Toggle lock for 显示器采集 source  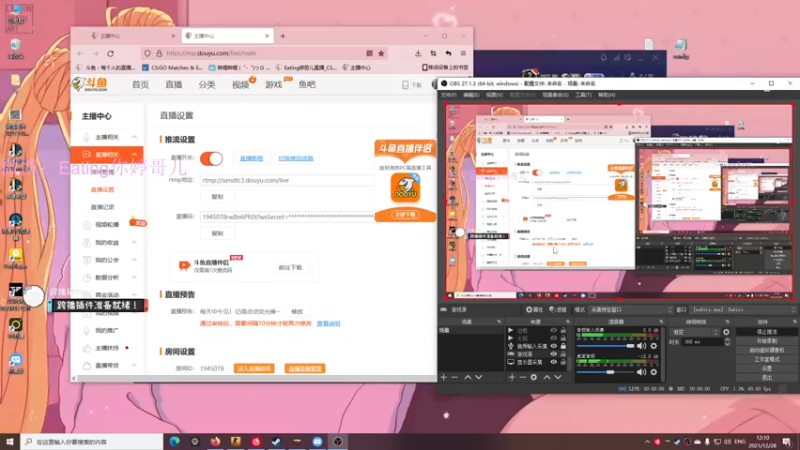coord(563,362)
